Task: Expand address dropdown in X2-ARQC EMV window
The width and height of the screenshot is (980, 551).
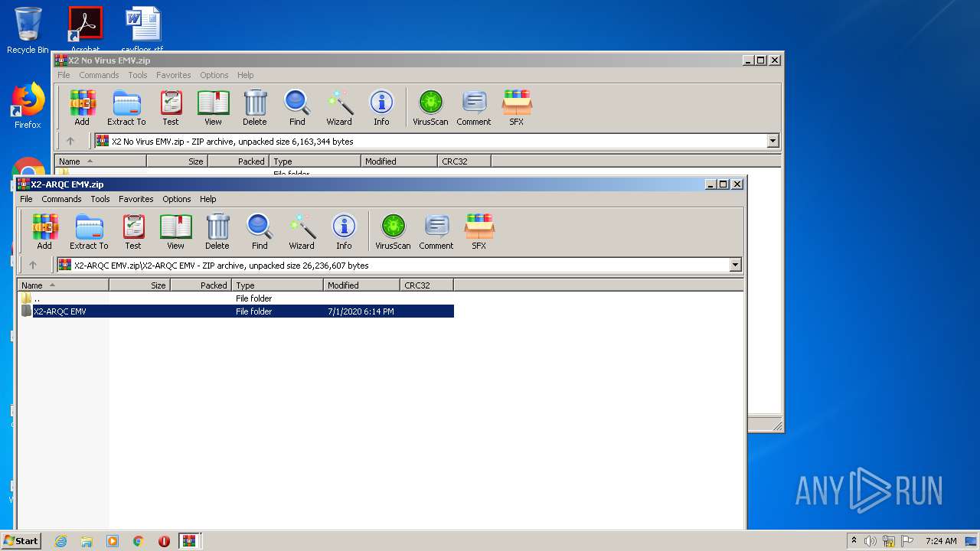Action: pyautogui.click(x=735, y=265)
